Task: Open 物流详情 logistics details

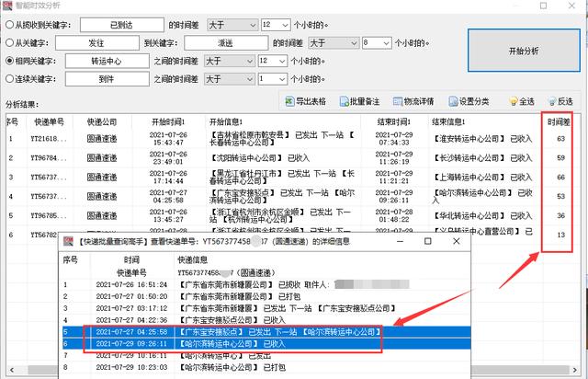Action: [x=401, y=101]
